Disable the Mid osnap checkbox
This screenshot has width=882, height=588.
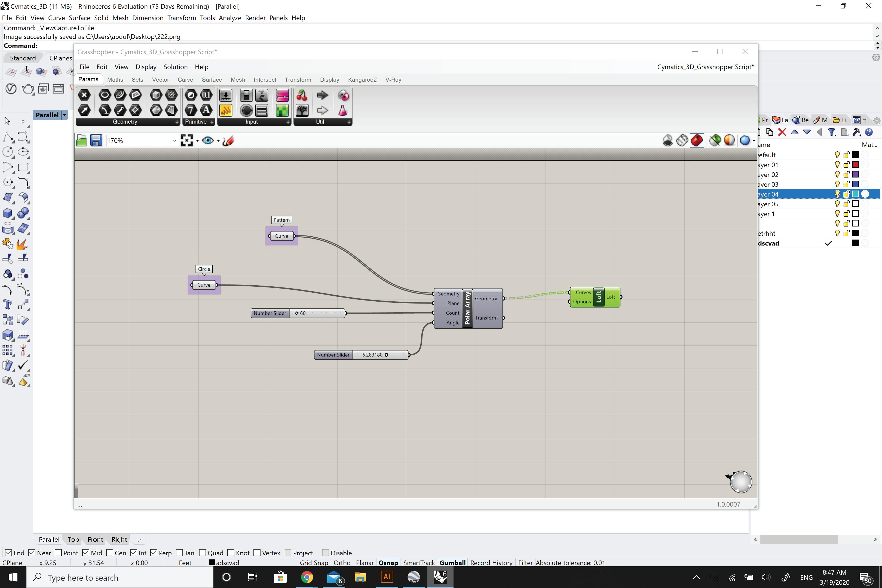(x=86, y=553)
